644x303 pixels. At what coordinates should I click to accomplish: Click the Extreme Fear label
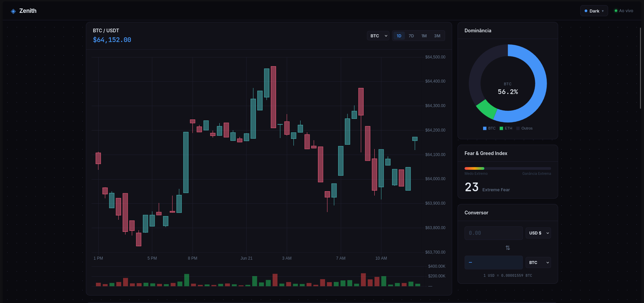(x=496, y=190)
